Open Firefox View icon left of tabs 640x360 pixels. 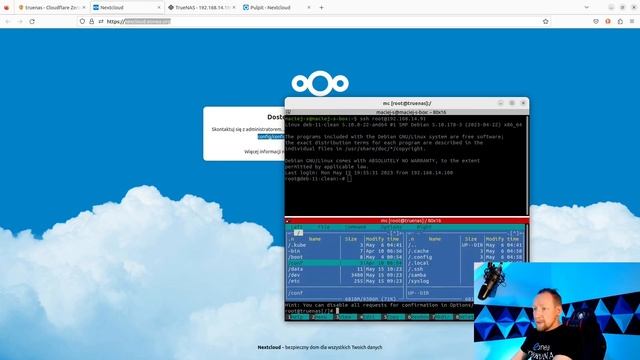[x=6, y=7]
